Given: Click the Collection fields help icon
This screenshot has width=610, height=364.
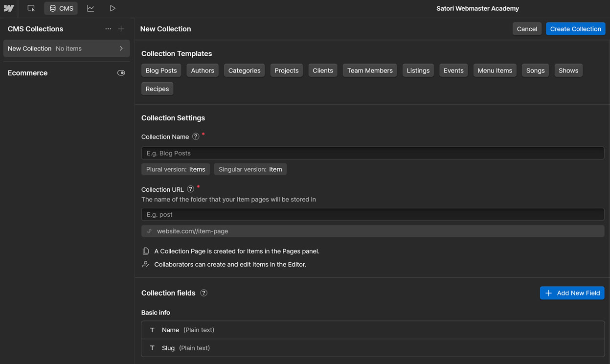Looking at the screenshot, I should click(204, 293).
